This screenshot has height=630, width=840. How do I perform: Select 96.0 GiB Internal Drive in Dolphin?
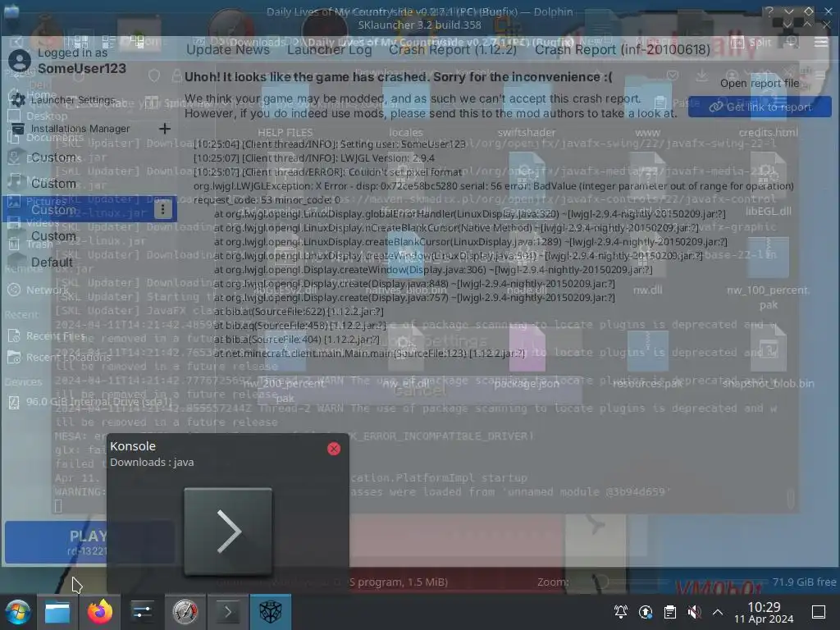[90, 402]
